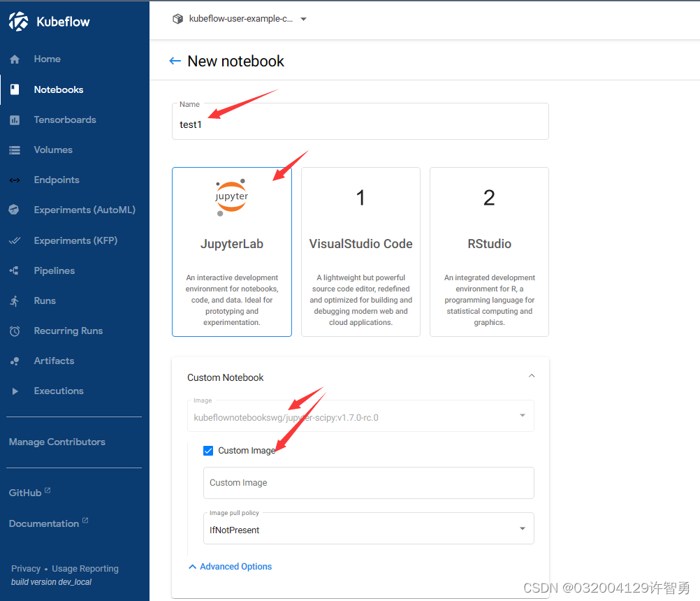Click the namespace cube icon
The image size is (700, 601).
pyautogui.click(x=177, y=19)
